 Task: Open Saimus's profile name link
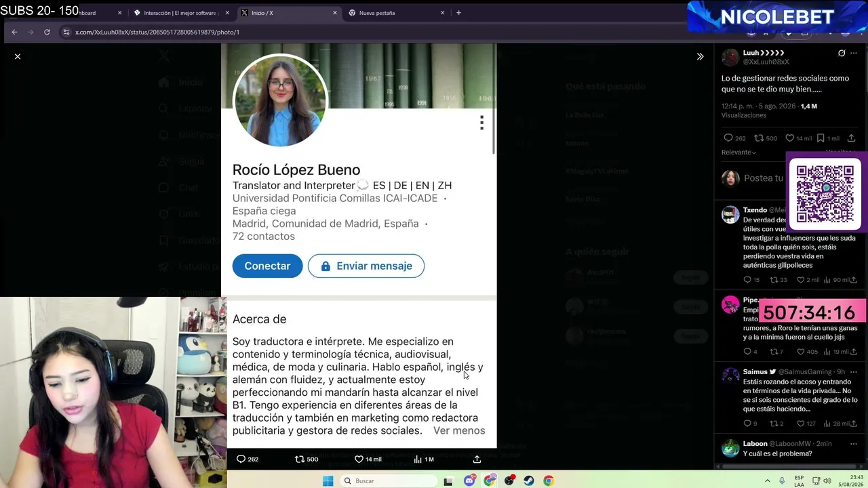755,371
